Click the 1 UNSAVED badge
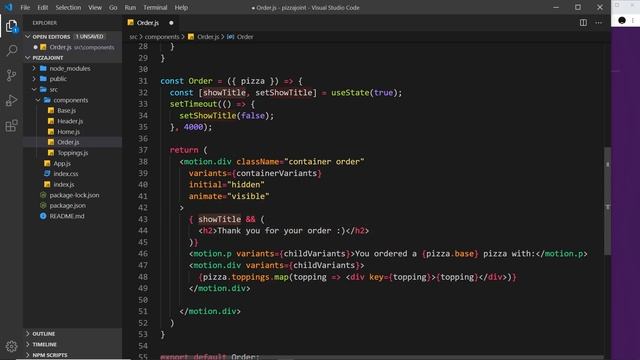The width and height of the screenshot is (640, 360). [x=89, y=36]
